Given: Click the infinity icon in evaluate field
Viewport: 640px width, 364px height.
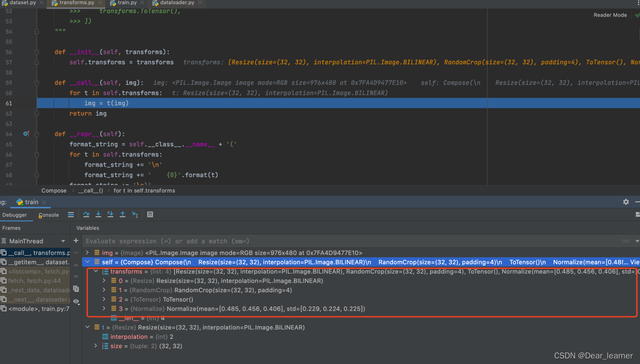Looking at the screenshot, I should [x=625, y=241].
